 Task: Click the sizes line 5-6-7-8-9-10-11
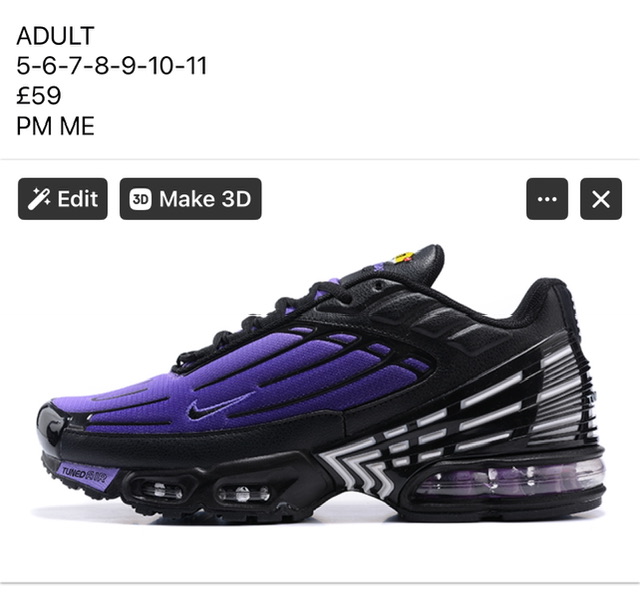[112, 65]
